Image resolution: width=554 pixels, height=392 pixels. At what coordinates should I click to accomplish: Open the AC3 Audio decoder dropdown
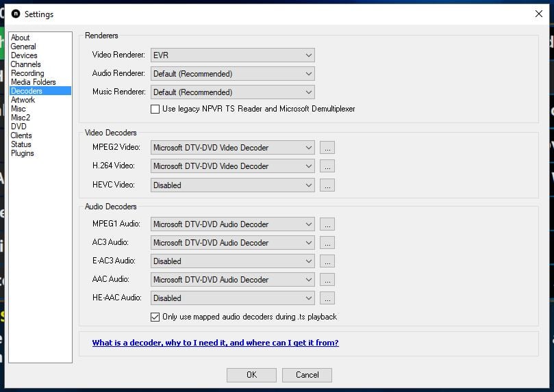pos(232,242)
